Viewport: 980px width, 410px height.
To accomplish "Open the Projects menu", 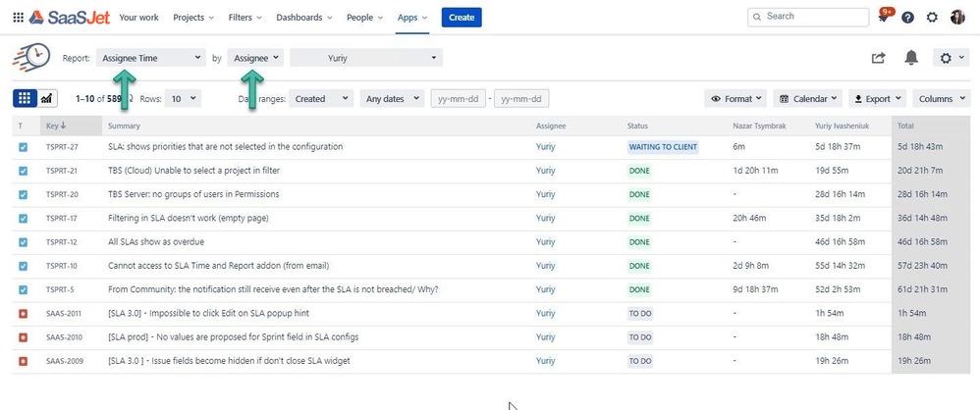I will pos(193,18).
